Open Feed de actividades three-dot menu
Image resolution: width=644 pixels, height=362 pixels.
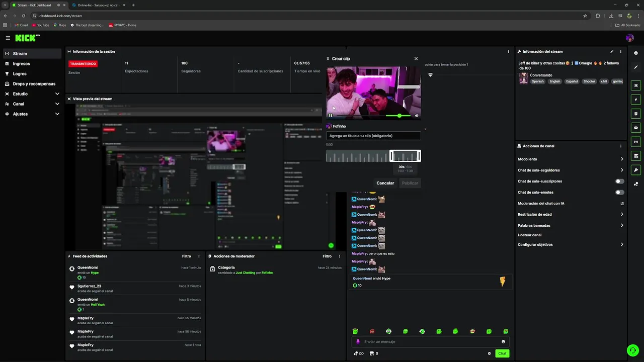[x=199, y=256]
